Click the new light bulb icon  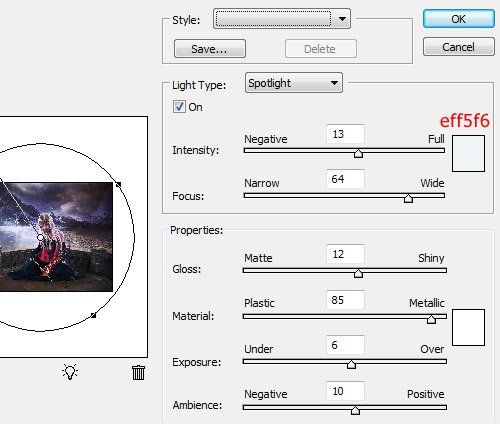[x=70, y=371]
